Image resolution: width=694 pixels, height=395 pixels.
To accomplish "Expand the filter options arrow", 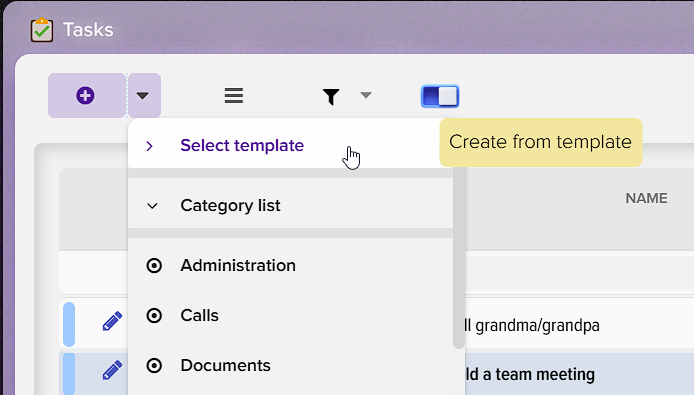I will (366, 95).
